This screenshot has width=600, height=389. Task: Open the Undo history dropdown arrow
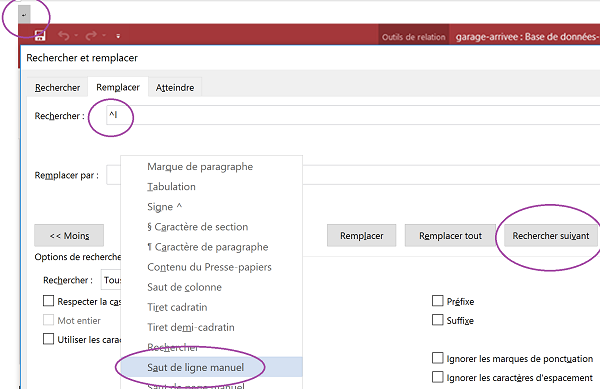coord(76,36)
